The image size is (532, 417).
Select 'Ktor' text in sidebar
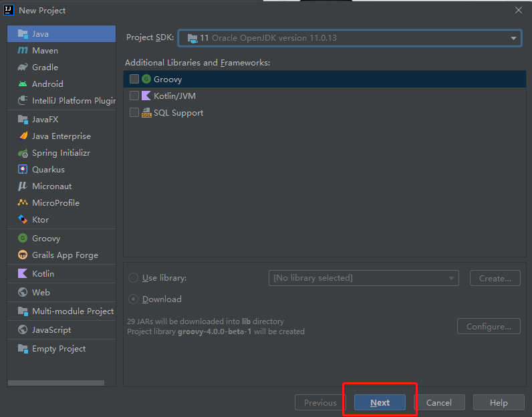[40, 220]
